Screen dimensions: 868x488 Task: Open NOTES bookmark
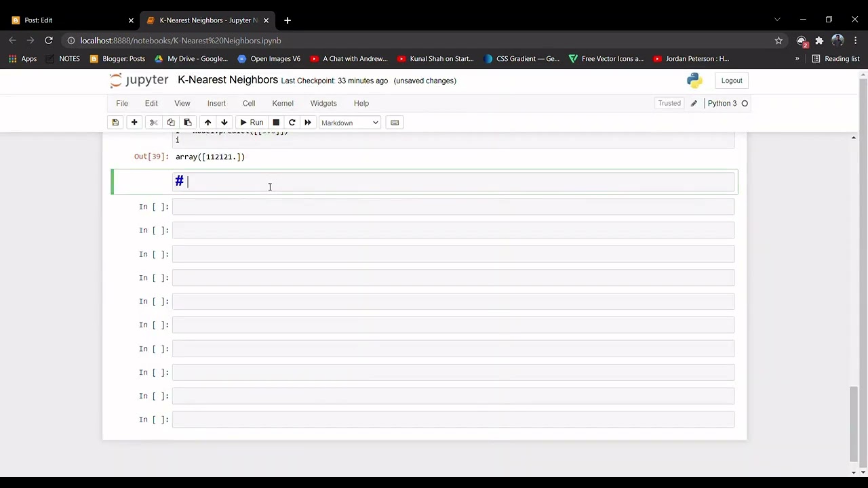click(62, 59)
